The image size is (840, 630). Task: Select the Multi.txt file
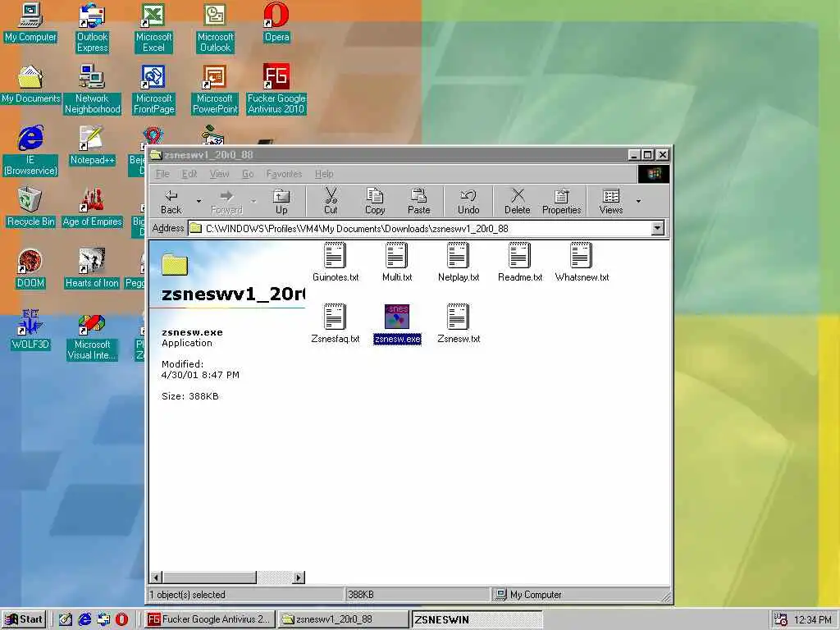(397, 262)
